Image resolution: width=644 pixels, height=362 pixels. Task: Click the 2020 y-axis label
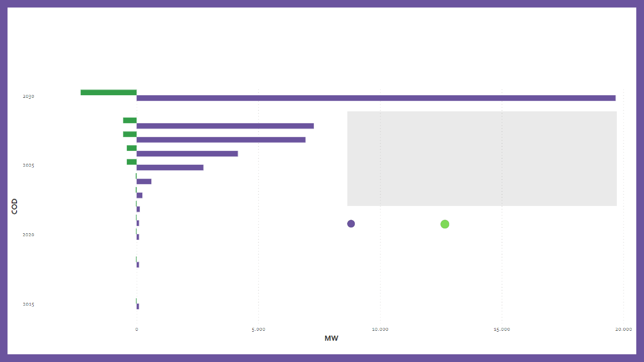coord(28,235)
